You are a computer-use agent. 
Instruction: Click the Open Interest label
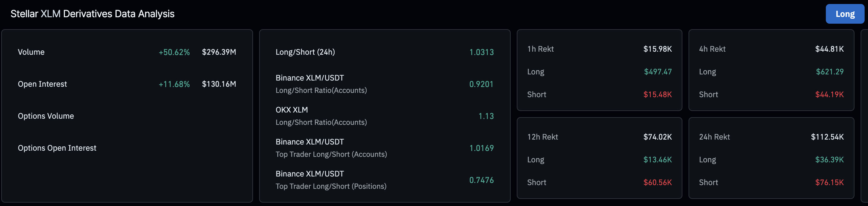(x=42, y=84)
